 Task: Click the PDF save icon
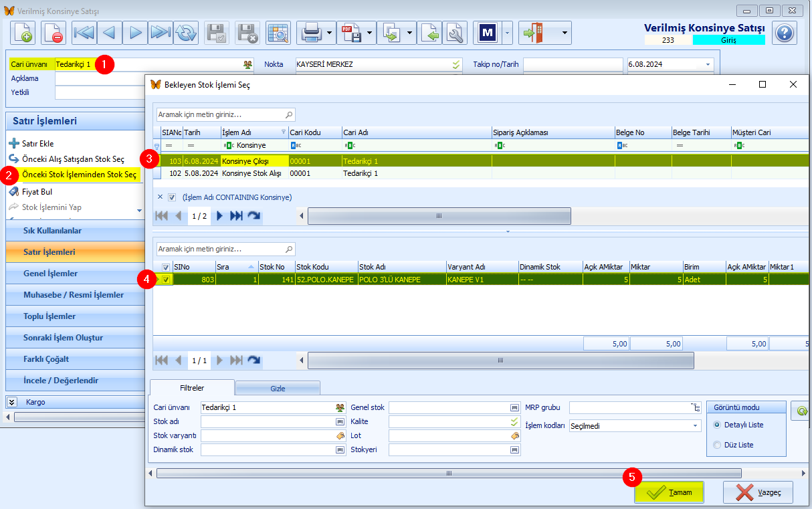[x=351, y=32]
